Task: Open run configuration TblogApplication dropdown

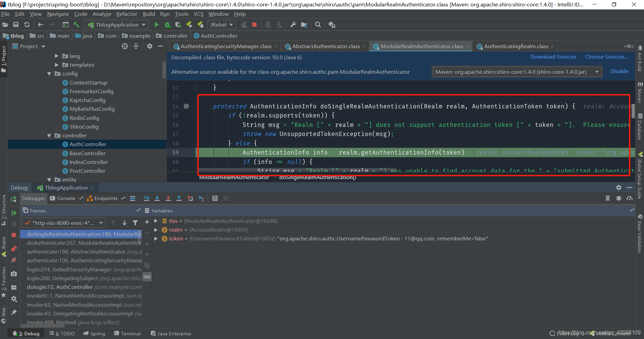Action: point(117,25)
